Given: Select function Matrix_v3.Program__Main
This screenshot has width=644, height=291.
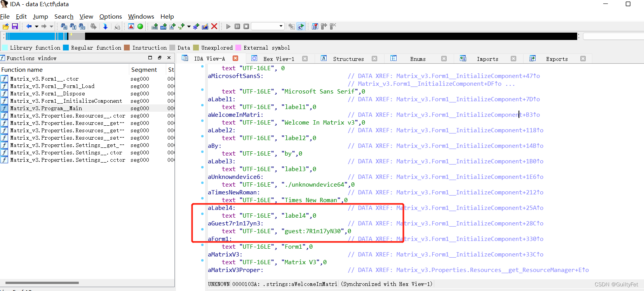Looking at the screenshot, I should click(46, 108).
